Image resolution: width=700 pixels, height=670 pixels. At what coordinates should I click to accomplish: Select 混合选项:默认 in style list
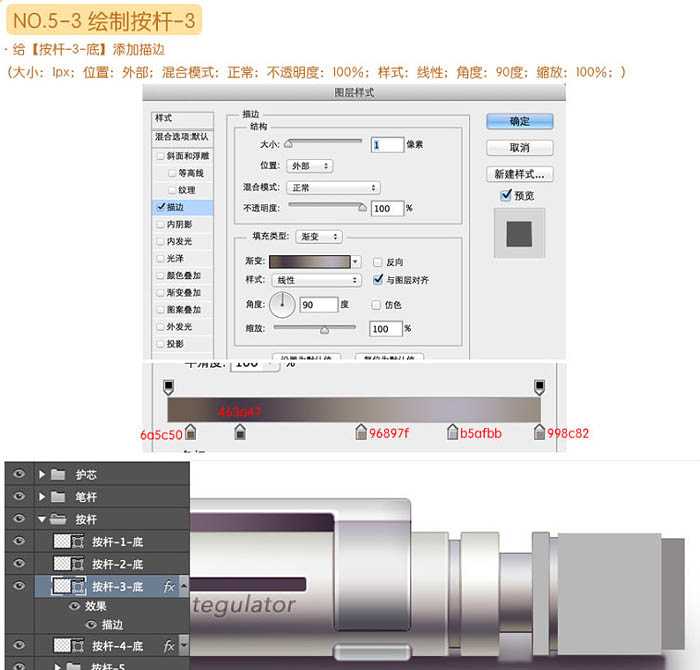coord(183,137)
